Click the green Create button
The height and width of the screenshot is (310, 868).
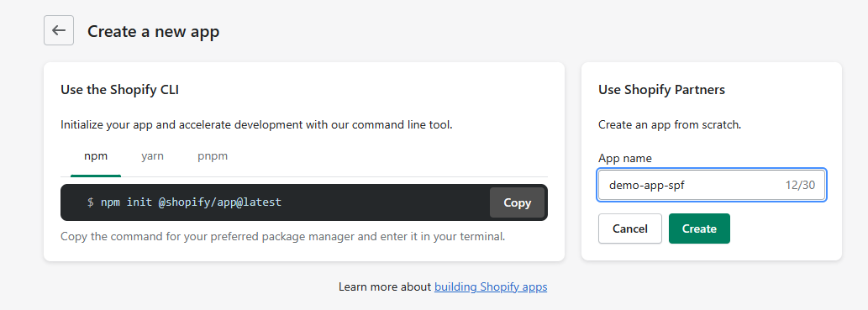699,229
